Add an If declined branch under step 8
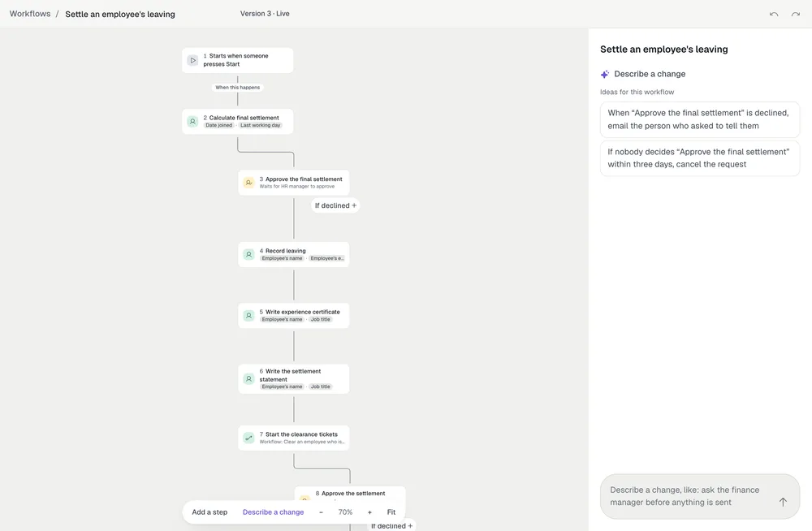 coord(392,525)
